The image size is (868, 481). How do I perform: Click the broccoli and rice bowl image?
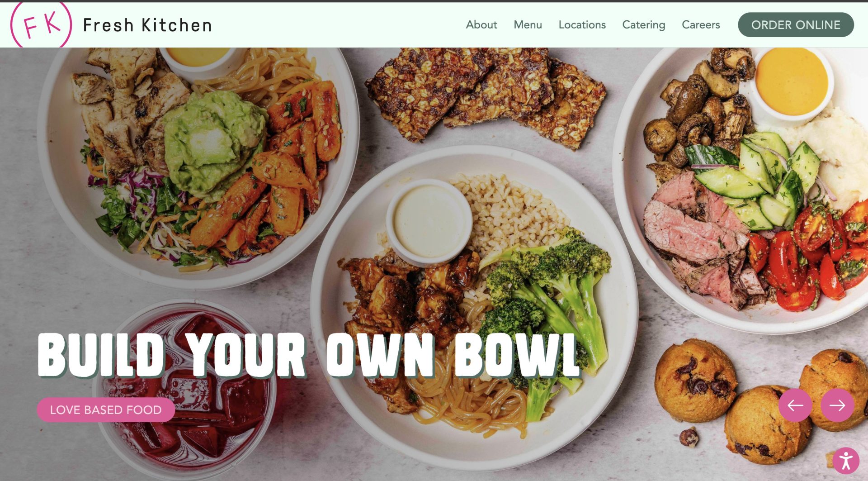click(x=474, y=308)
